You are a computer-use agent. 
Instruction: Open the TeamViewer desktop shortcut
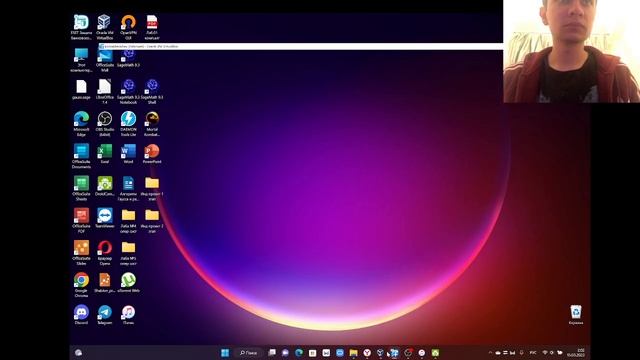(x=104, y=218)
